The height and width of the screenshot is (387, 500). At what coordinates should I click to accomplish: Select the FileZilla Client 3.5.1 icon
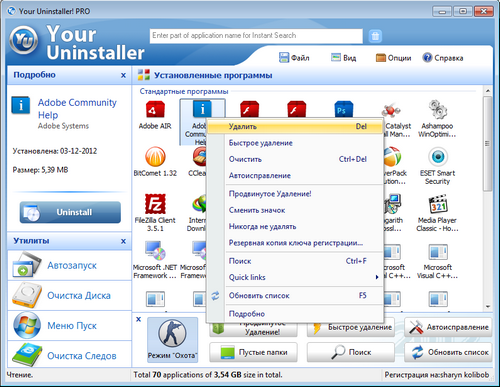pyautogui.click(x=155, y=204)
